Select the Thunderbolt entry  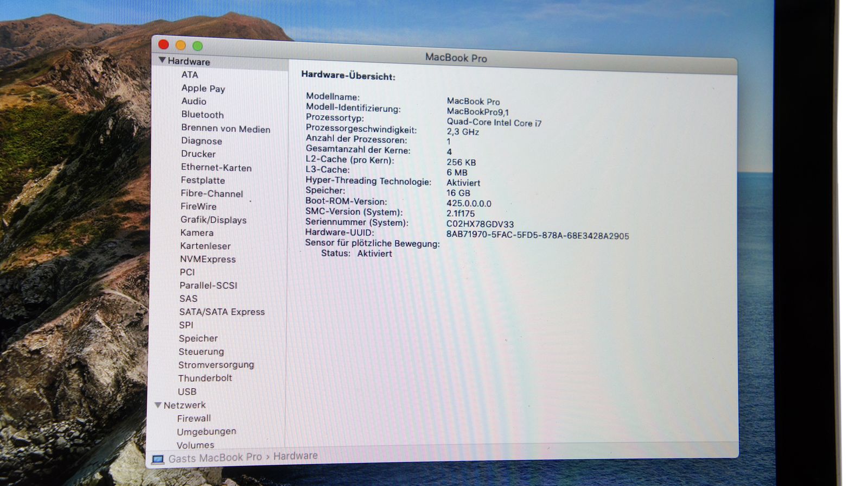click(205, 378)
